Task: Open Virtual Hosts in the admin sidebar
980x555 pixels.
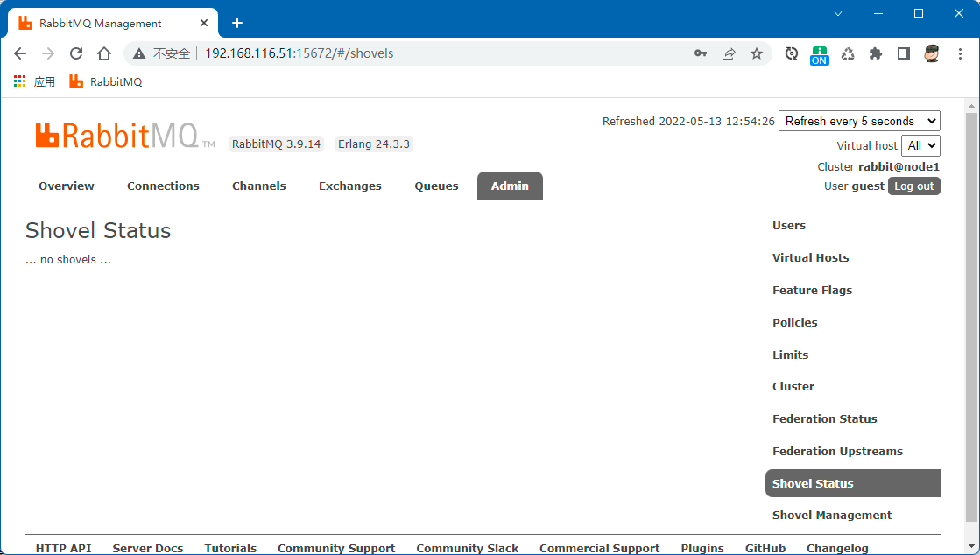Action: click(x=811, y=257)
